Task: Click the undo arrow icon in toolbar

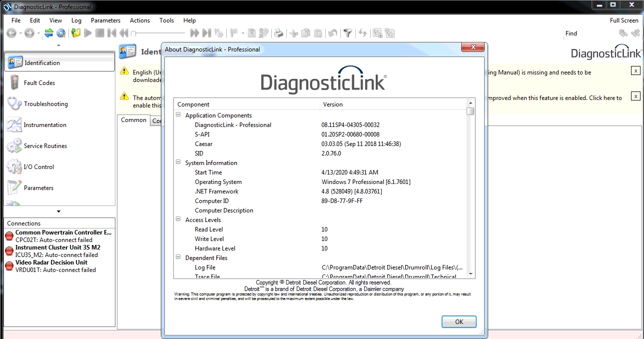Action: click(332, 33)
